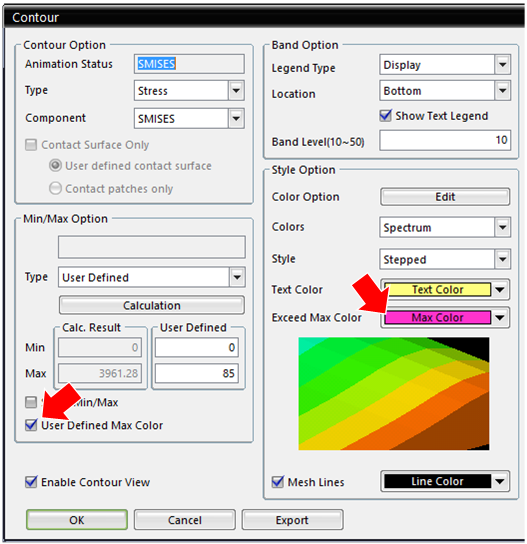Open the Text Color dropdown arrow
Viewport: 527px width, 544px height.
(500, 289)
